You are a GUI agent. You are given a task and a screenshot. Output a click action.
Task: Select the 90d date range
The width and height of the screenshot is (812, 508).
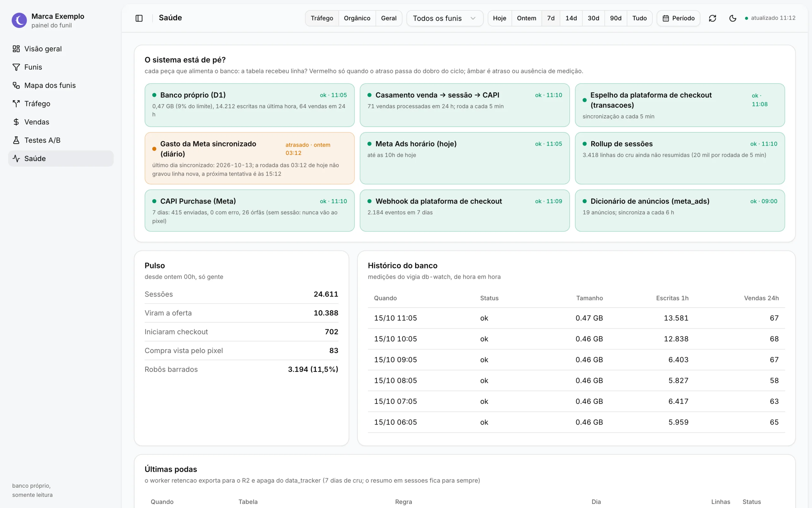click(616, 18)
